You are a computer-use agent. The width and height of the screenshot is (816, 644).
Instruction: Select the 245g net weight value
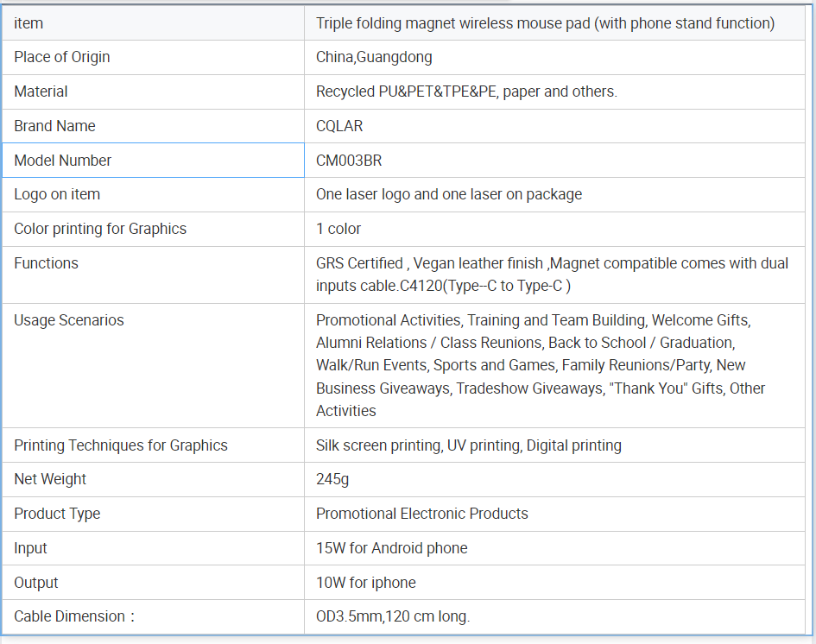pos(332,479)
